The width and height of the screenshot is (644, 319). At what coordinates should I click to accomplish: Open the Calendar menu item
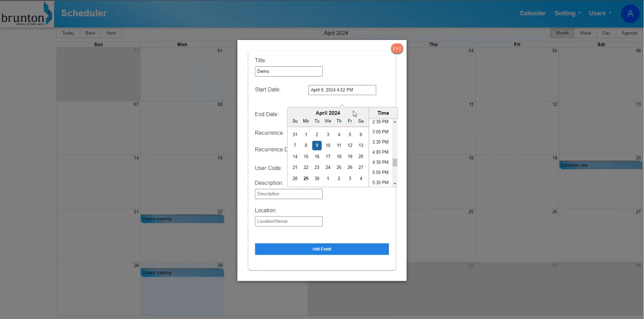pos(532,13)
